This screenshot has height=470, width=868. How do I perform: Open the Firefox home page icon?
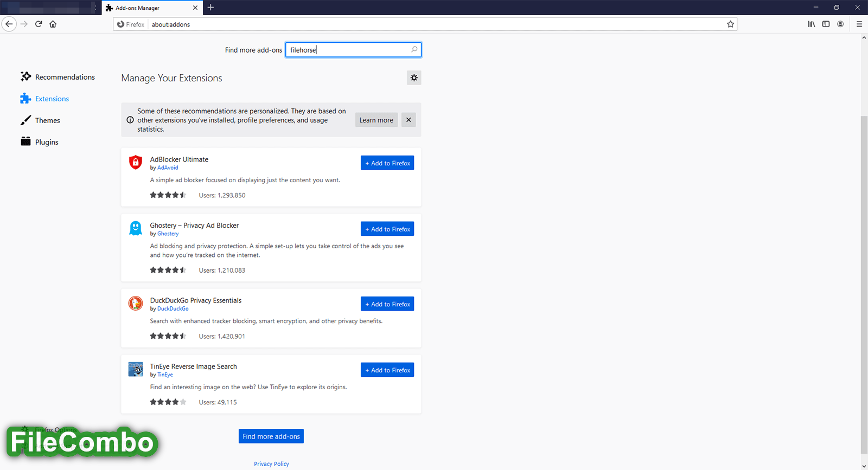(x=53, y=24)
